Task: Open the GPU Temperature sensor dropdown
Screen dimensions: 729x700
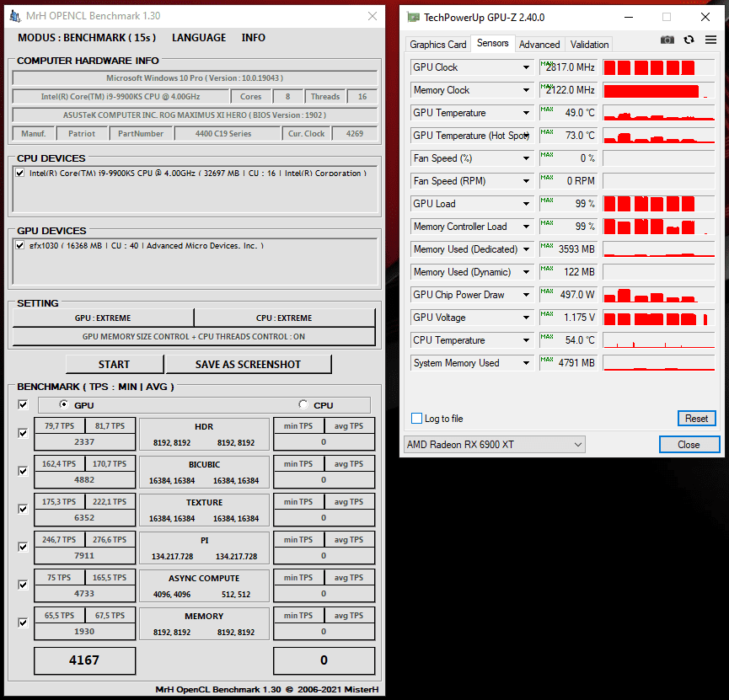Action: pyautogui.click(x=526, y=113)
